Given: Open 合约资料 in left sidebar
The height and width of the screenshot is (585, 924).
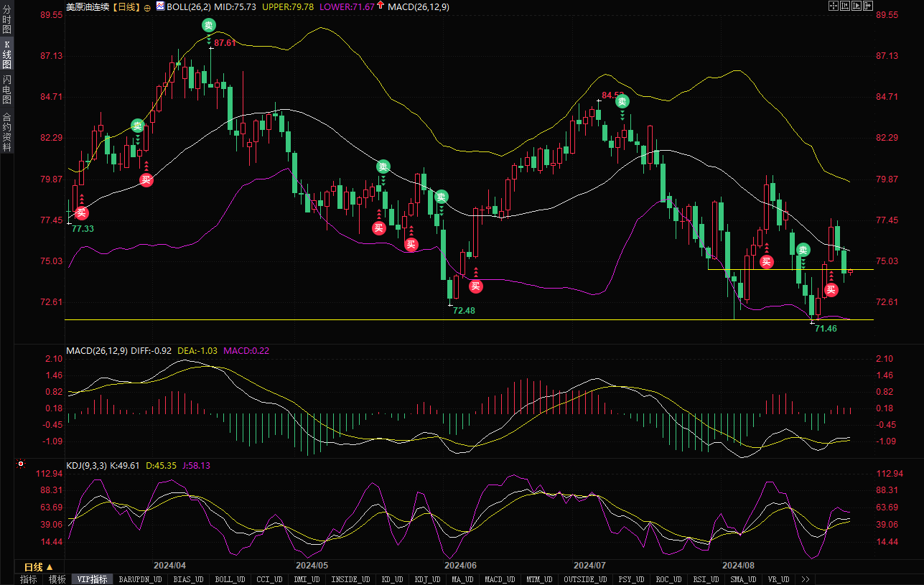Looking at the screenshot, I should (6, 131).
